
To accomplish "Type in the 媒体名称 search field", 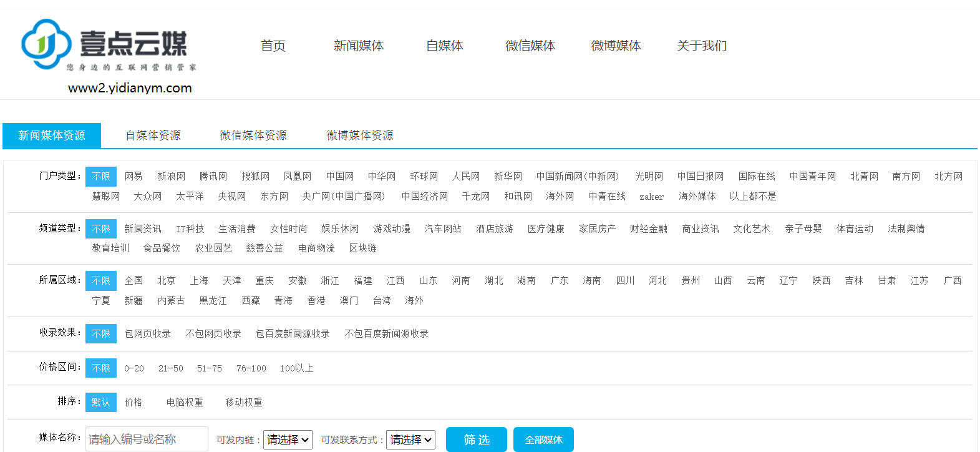I will 147,440.
